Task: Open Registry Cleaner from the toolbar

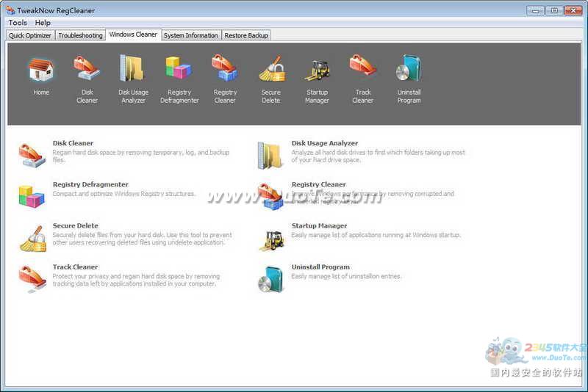Action: pyautogui.click(x=225, y=68)
